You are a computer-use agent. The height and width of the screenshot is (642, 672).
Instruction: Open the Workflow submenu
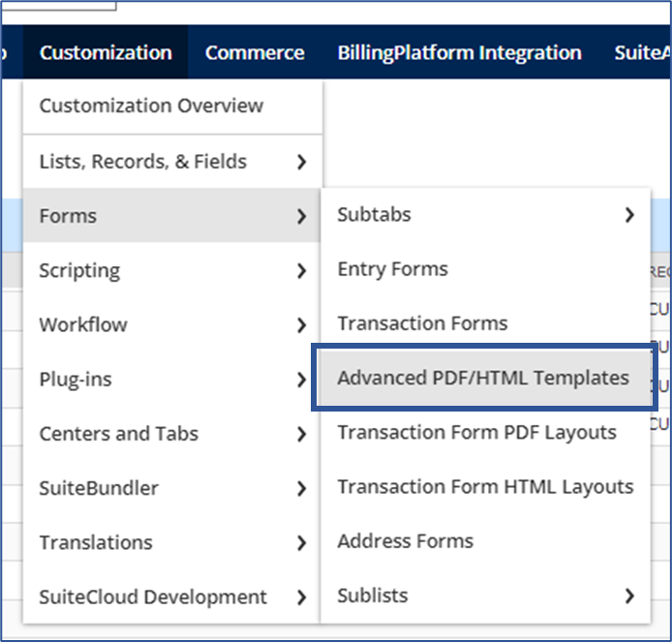[x=83, y=325]
